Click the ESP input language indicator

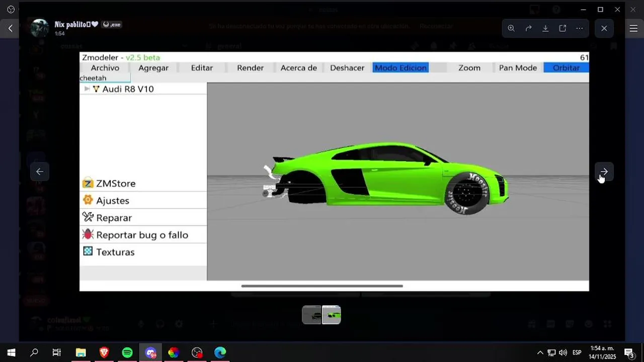[x=577, y=352]
